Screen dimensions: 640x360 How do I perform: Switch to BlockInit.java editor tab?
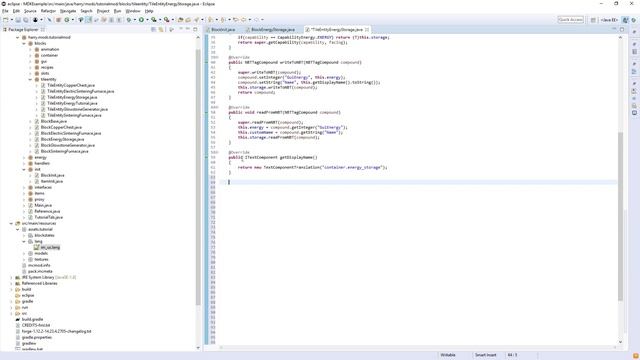(x=223, y=30)
